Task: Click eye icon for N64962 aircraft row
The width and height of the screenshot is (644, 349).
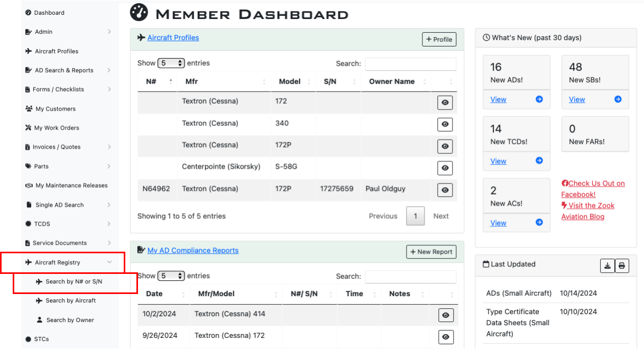Action: (x=445, y=190)
